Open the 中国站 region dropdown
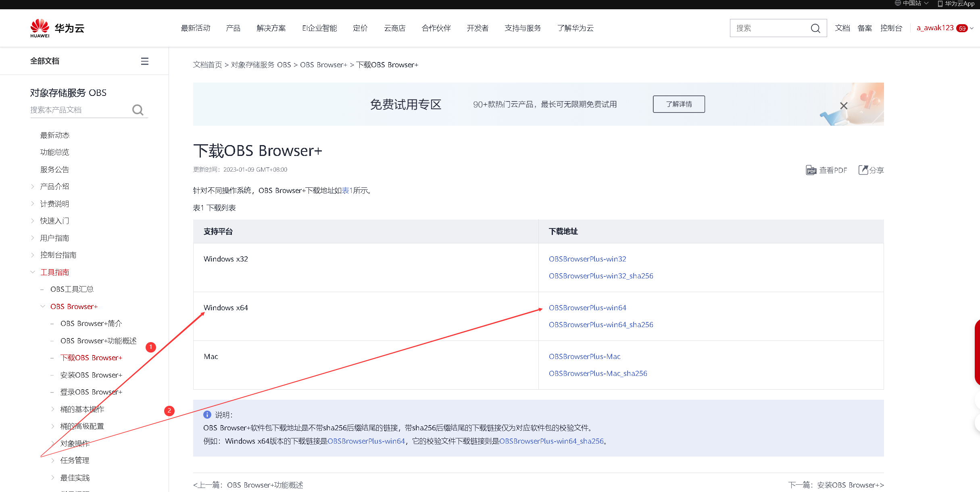Screen dimensions: 980x492 click(x=912, y=3)
